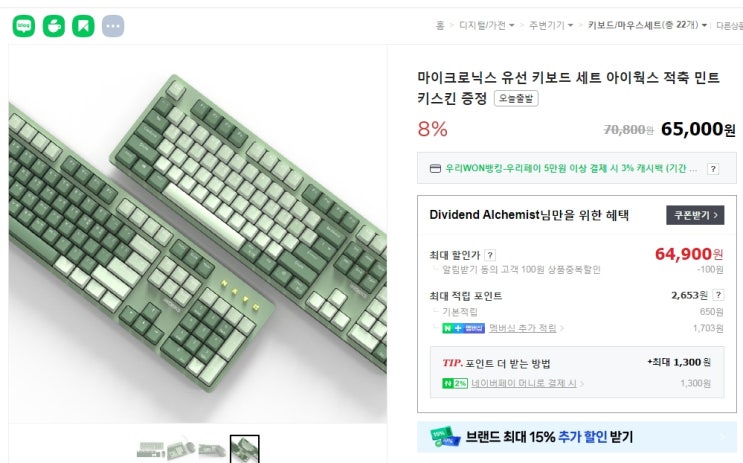Select the first keyboard thumbnail image
The height and width of the screenshot is (463, 743).
click(150, 449)
